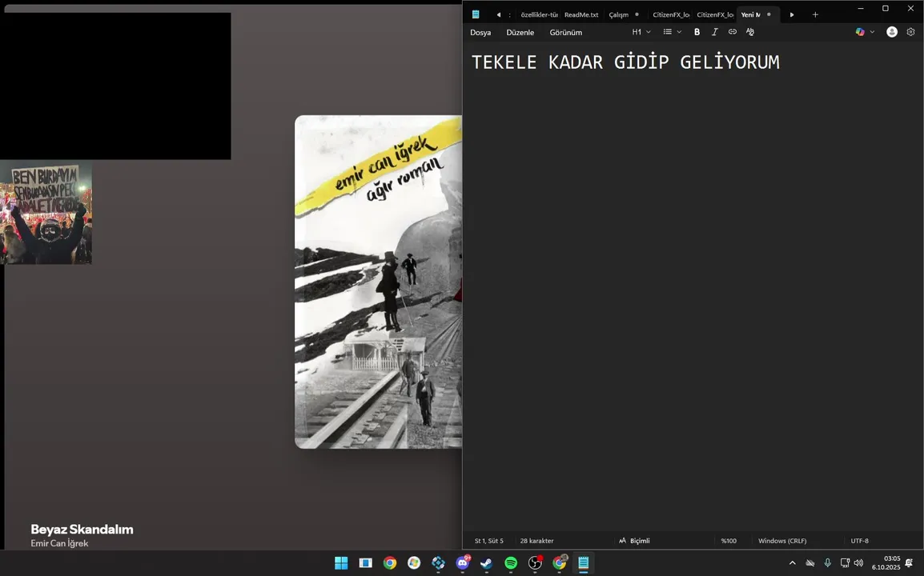924x576 pixels.
Task: Click the Notepad icon in the taskbar
Action: [584, 563]
